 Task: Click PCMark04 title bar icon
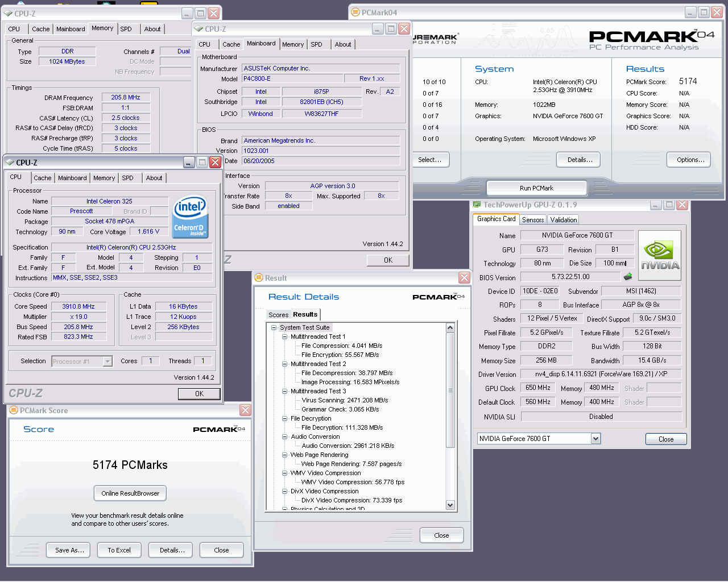pyautogui.click(x=355, y=13)
